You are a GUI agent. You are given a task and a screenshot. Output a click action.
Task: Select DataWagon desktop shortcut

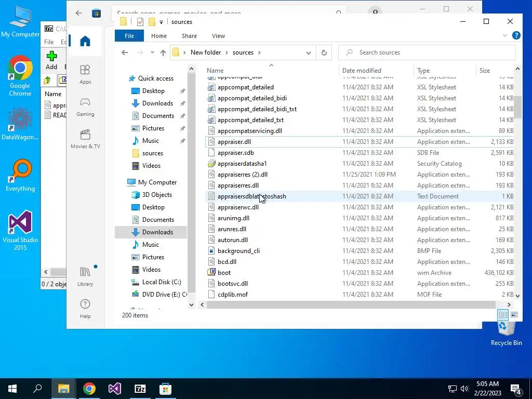(20, 124)
